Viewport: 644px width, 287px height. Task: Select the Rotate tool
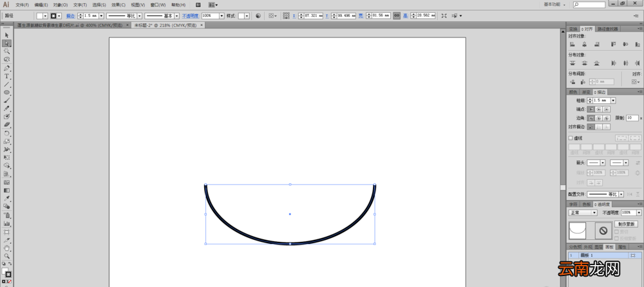(x=6, y=134)
